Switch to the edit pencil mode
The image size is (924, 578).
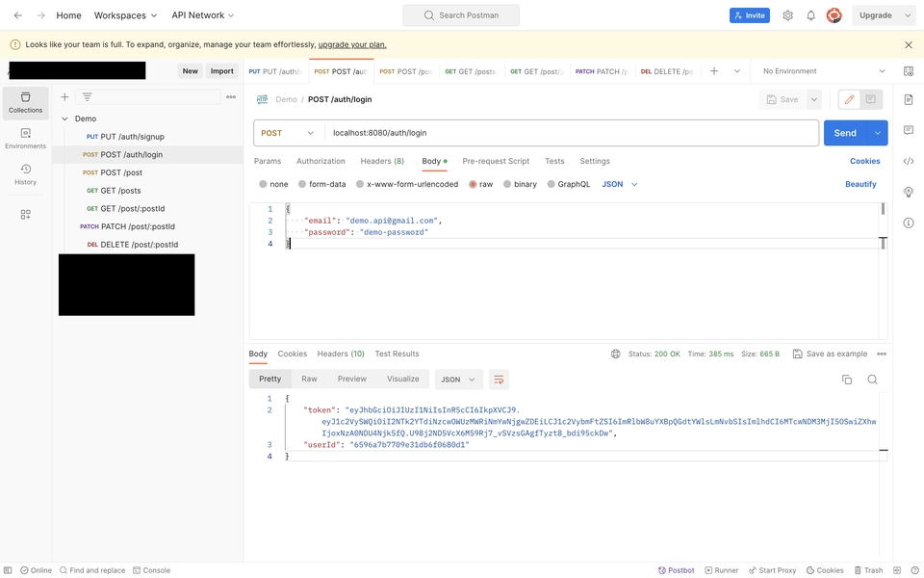coord(849,99)
